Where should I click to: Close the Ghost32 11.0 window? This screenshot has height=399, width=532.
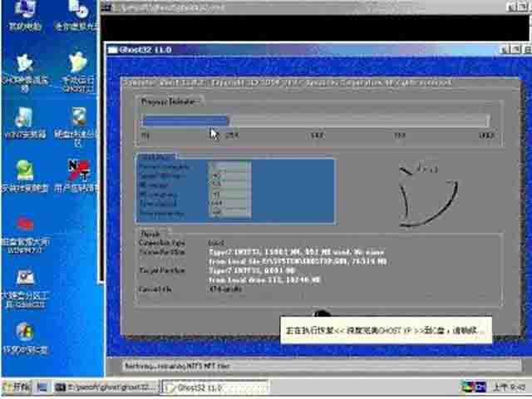coord(527,50)
